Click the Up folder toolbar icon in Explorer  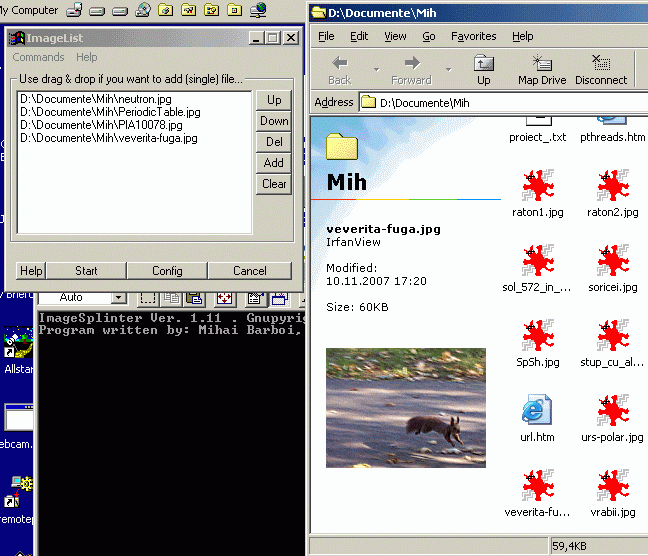point(483,68)
